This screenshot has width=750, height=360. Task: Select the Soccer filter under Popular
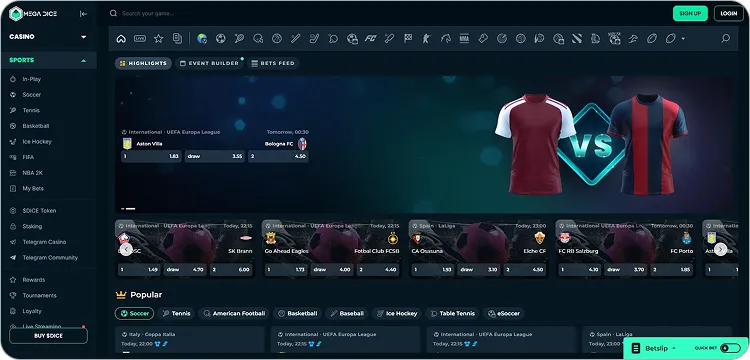click(134, 314)
